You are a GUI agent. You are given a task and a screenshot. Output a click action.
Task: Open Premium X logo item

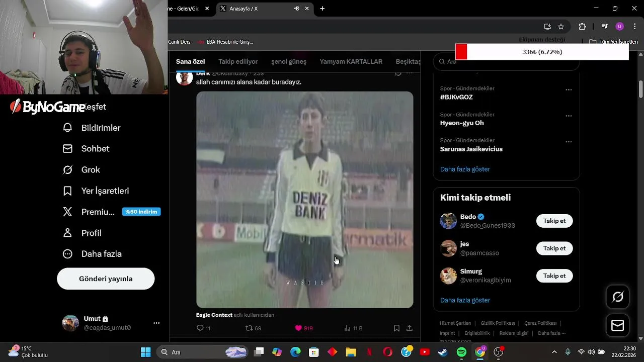(x=67, y=212)
